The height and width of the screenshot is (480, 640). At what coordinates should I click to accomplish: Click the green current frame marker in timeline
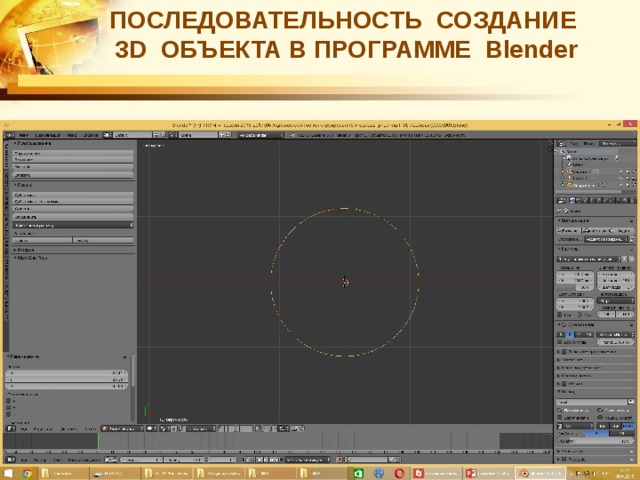98,442
